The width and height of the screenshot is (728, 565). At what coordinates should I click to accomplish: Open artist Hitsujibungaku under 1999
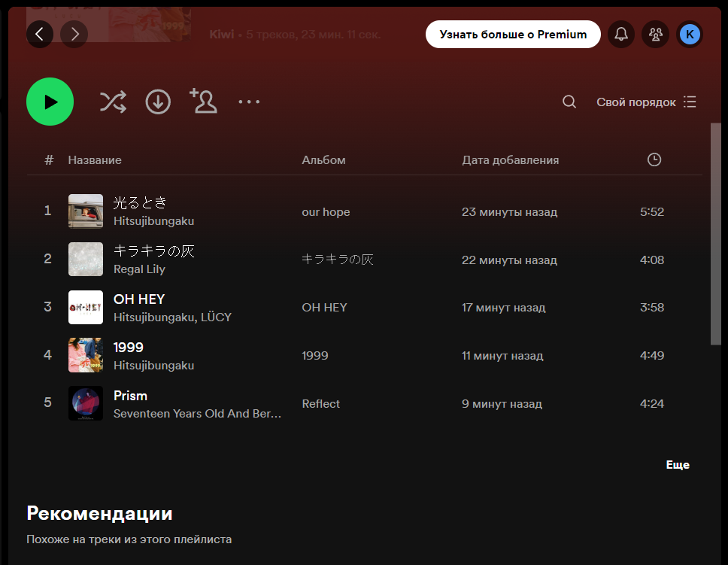coord(153,366)
